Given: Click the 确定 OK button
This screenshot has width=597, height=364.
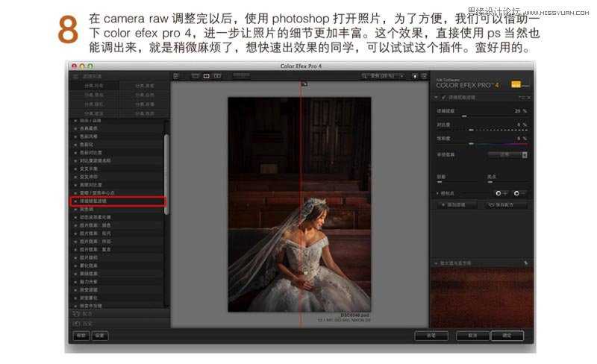Looking at the screenshot, I should [x=507, y=336].
